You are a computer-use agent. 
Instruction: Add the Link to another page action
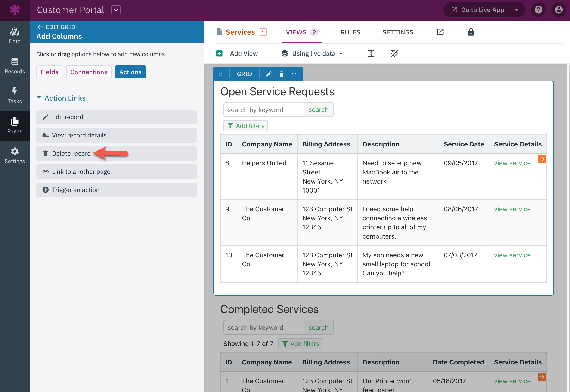[x=117, y=172]
